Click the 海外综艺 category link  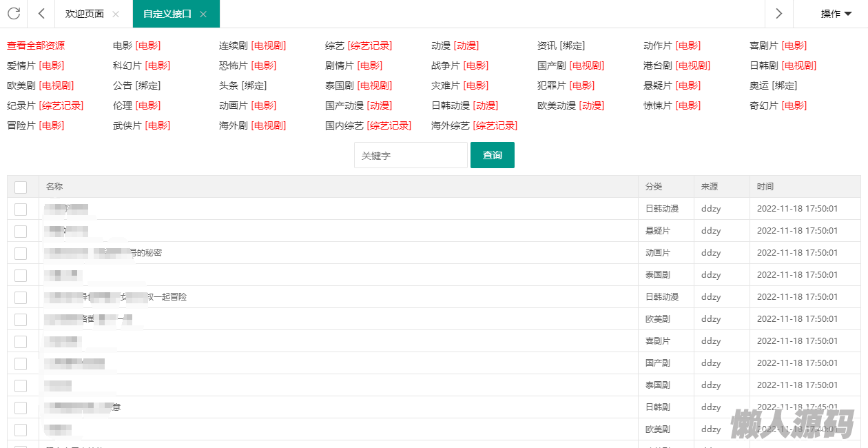click(451, 125)
